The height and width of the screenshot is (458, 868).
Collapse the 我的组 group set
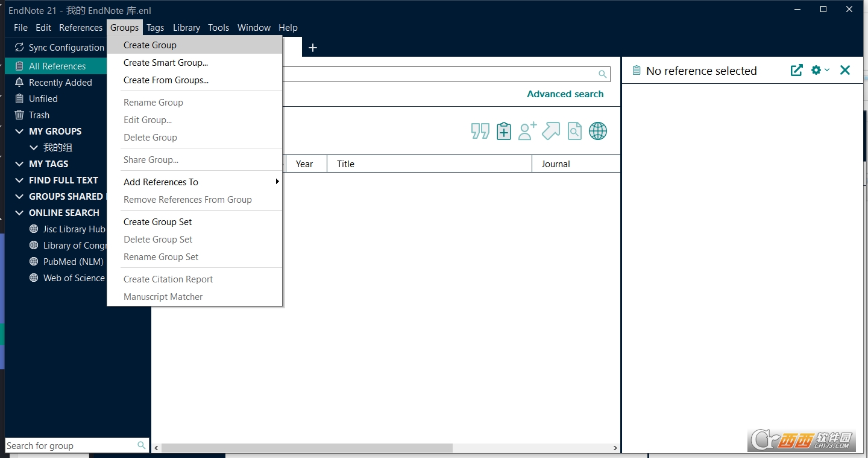coord(34,148)
